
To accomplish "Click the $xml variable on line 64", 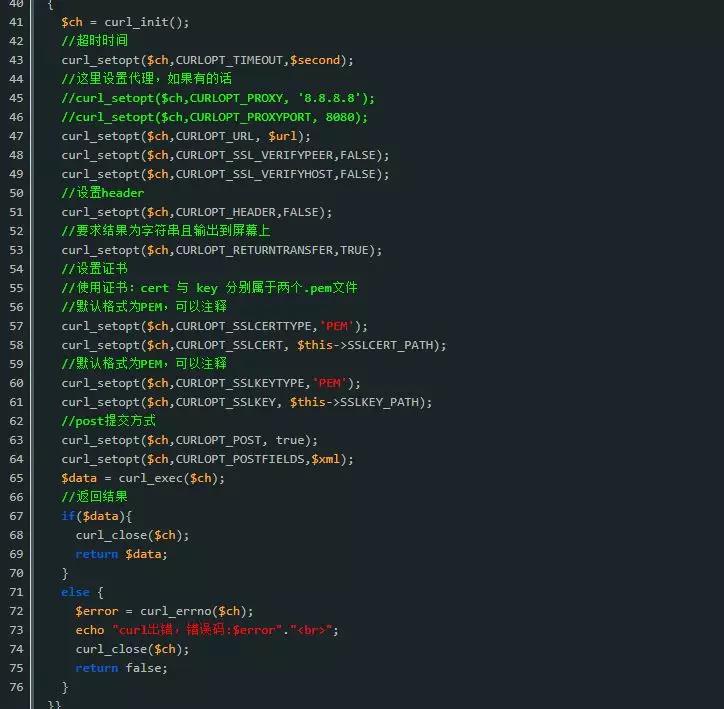I will point(326,459).
